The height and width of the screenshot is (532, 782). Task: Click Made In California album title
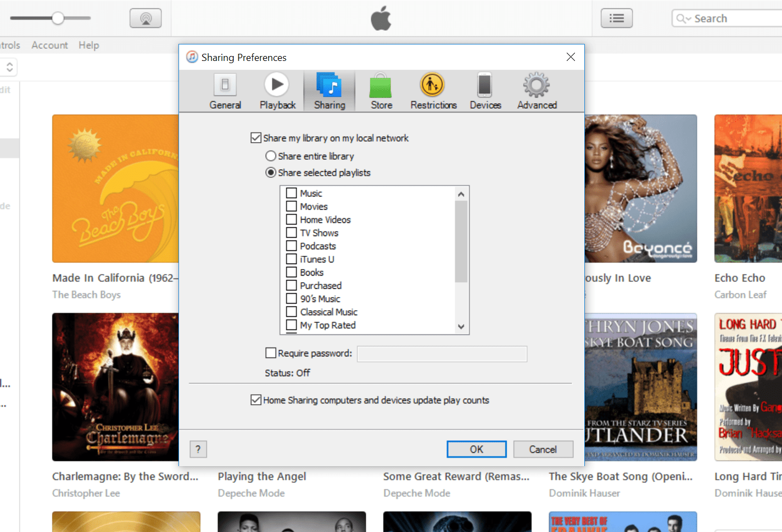tap(115, 278)
